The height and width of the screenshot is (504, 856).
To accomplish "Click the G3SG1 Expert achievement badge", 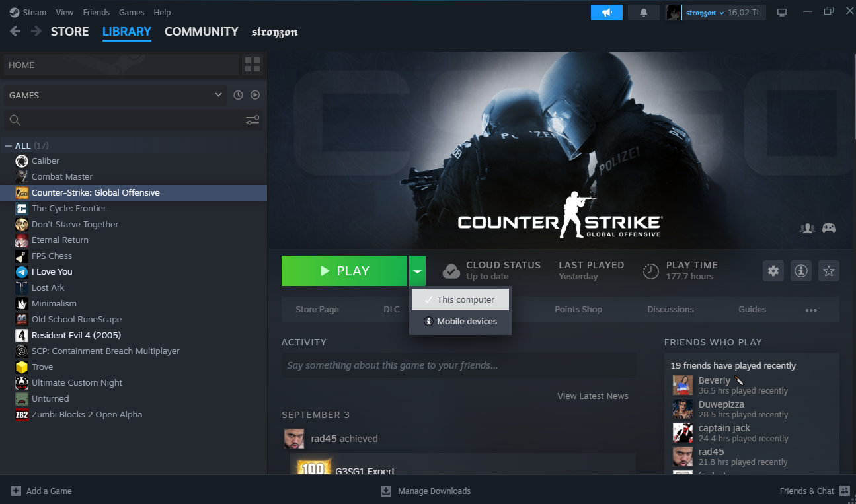I will pos(313,467).
